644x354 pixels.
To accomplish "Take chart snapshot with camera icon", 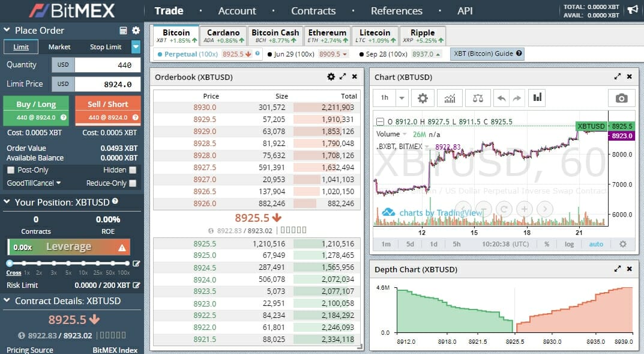I will [621, 98].
